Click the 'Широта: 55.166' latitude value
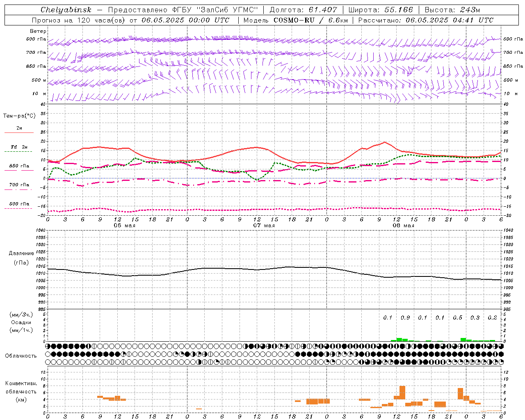 (x=381, y=10)
